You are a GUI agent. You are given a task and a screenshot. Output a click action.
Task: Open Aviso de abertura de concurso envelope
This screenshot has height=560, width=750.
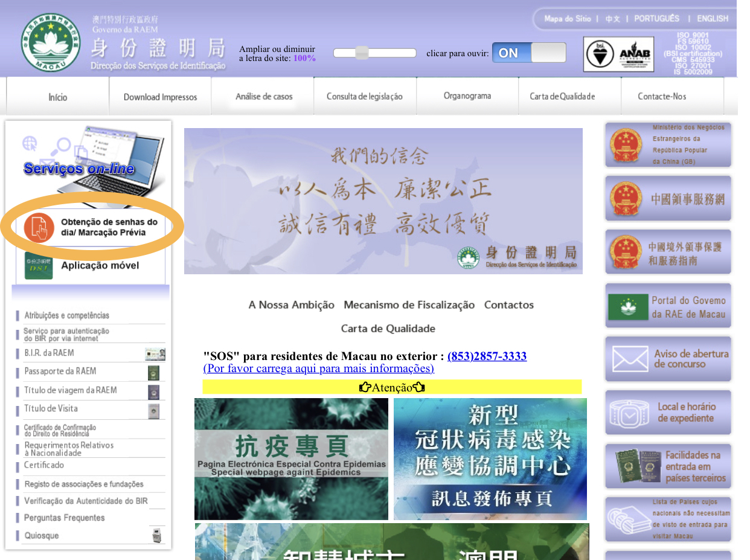coord(668,359)
